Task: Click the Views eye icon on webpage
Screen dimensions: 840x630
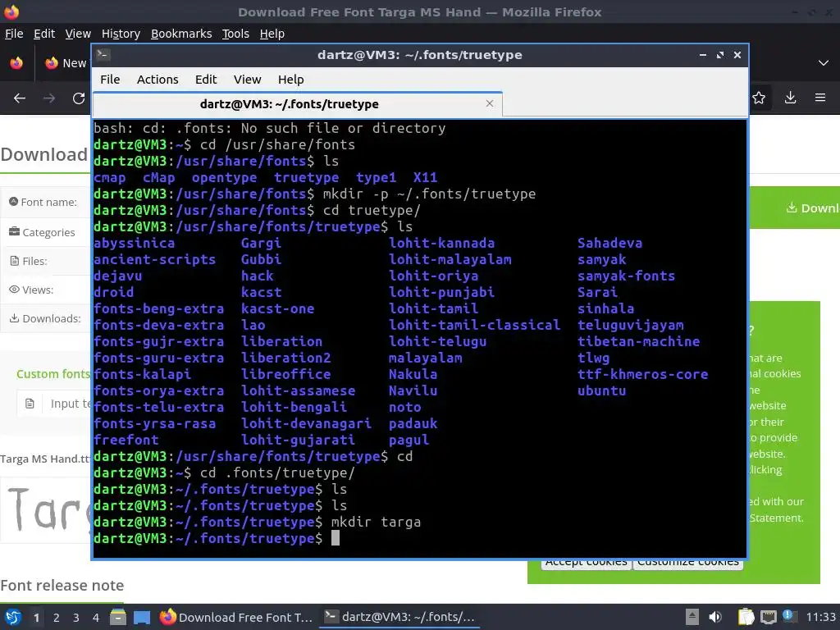Action: (x=14, y=290)
